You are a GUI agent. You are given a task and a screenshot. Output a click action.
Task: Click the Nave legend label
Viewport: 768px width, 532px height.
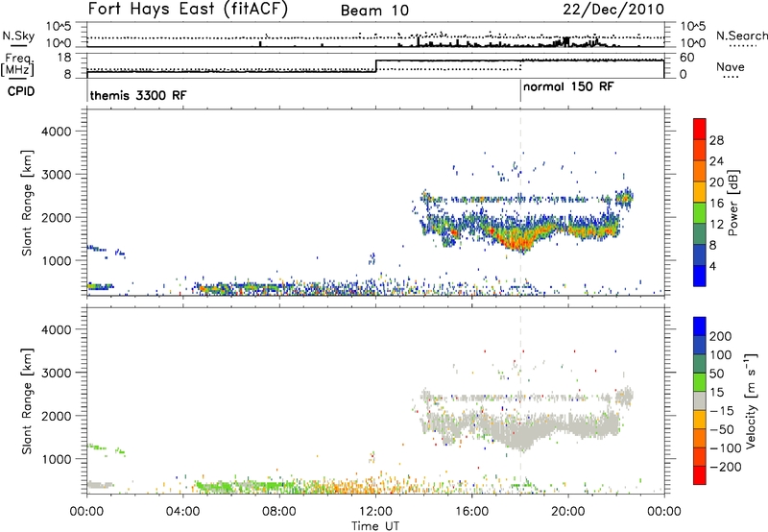731,66
